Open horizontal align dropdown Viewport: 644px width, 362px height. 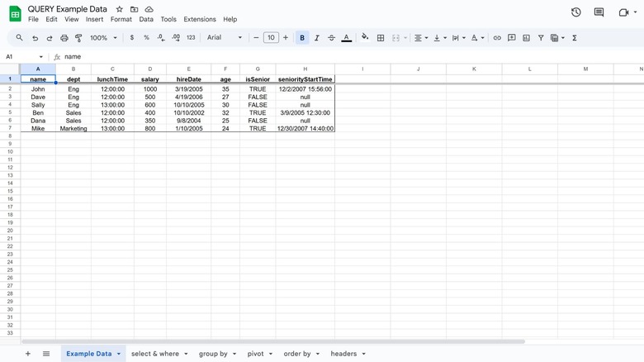click(421, 38)
